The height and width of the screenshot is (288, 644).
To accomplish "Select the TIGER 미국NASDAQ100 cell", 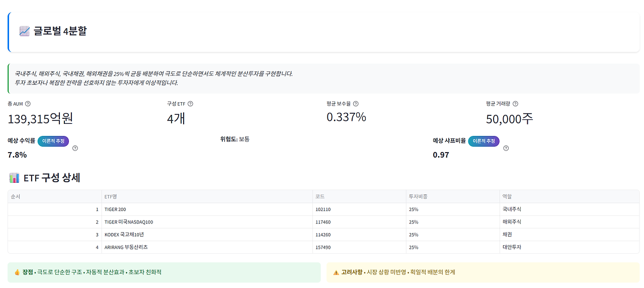I will click(x=207, y=222).
